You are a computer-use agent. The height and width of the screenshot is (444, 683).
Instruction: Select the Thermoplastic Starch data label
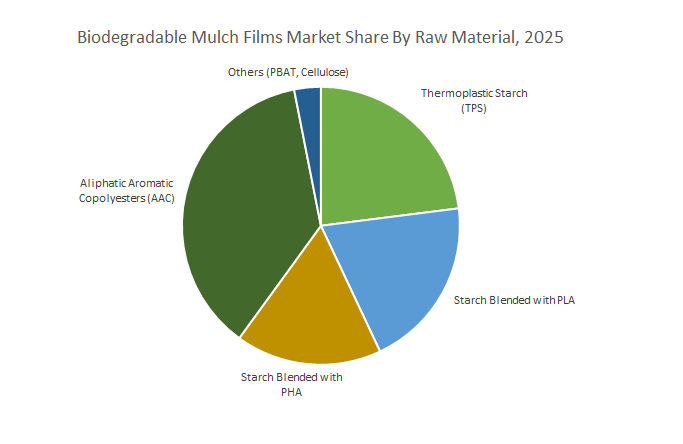[473, 94]
